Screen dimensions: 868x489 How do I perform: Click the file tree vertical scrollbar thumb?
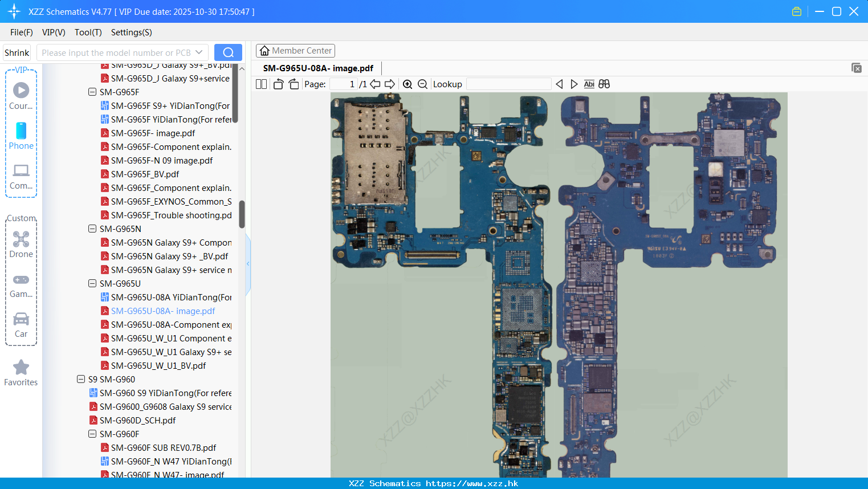242,214
